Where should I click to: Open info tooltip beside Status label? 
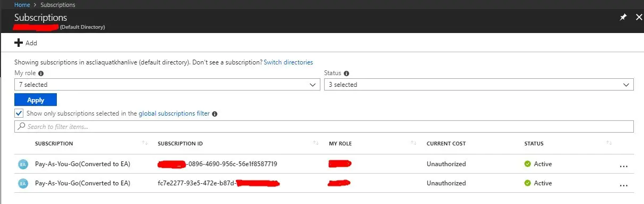[346, 74]
